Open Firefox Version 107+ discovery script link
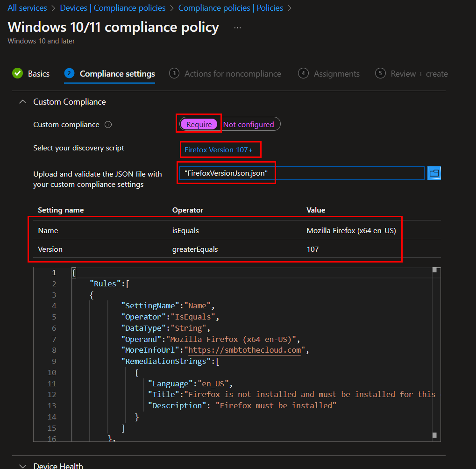This screenshot has width=476, height=469. [218, 149]
